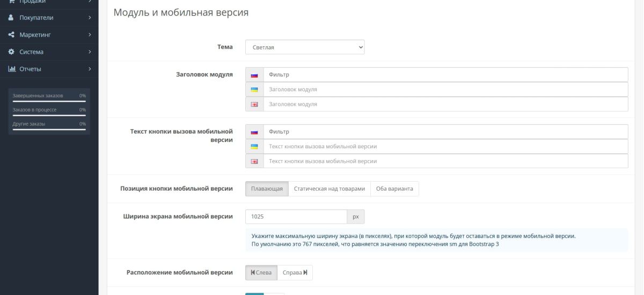This screenshot has width=644, height=295.
Task: Select Плавающая button position option
Action: pos(267,189)
